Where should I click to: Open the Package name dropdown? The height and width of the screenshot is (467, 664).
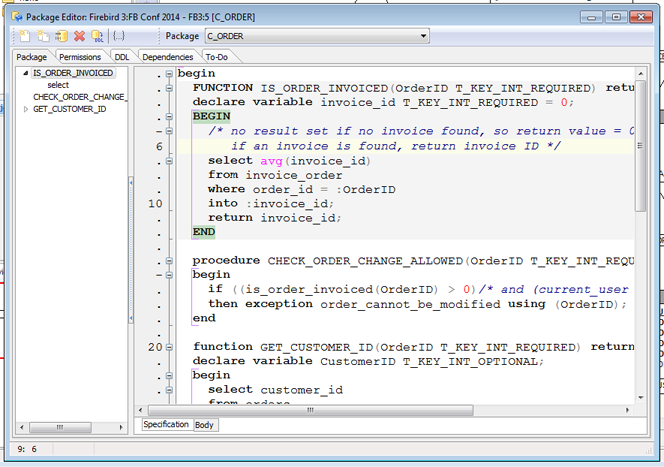[x=424, y=36]
